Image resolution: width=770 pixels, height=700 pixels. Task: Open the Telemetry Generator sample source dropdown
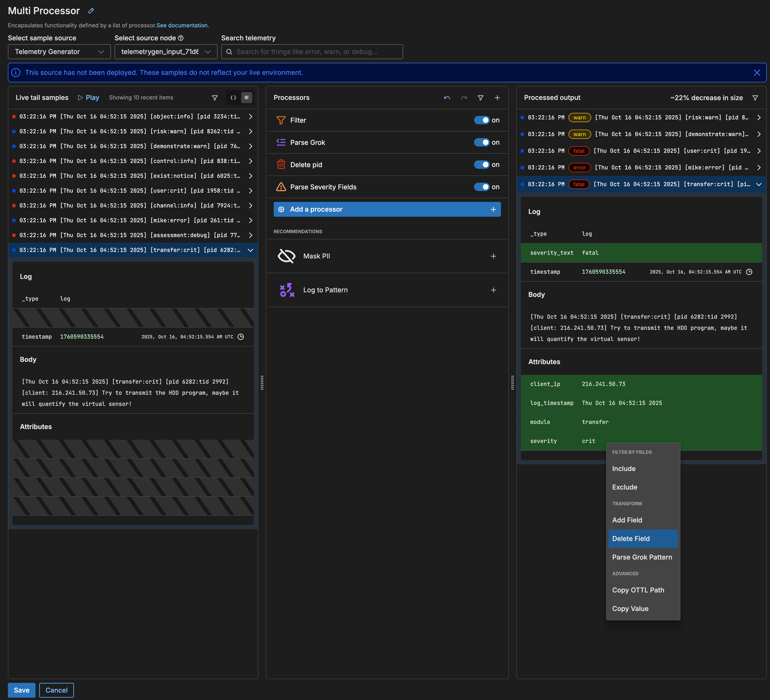59,51
